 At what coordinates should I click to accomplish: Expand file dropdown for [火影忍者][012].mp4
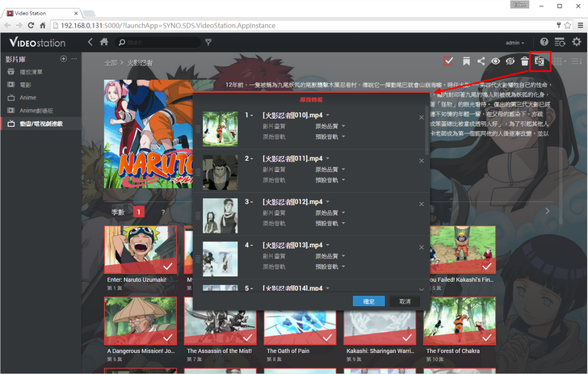[x=327, y=201]
